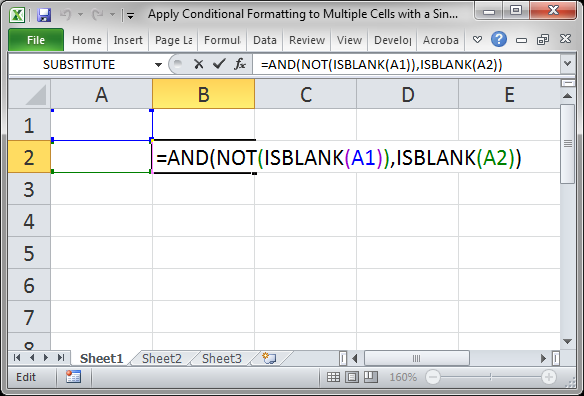Select column A header

pyautogui.click(x=101, y=94)
